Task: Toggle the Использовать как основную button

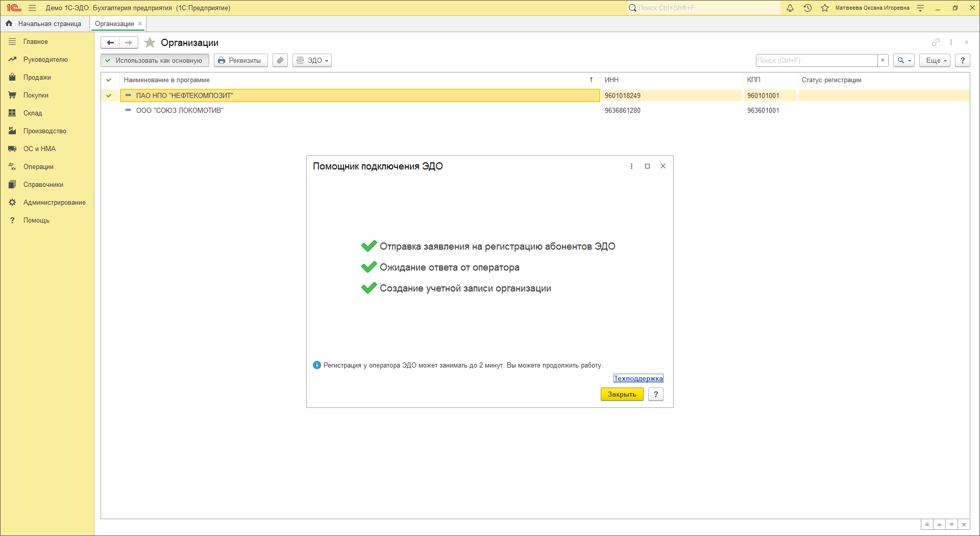Action: point(155,61)
